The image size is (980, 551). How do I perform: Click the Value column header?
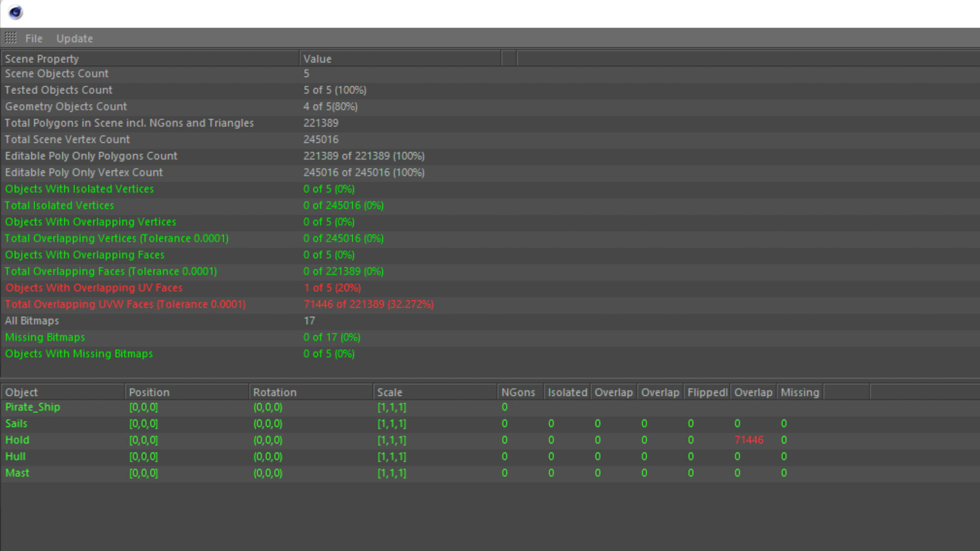(x=317, y=59)
